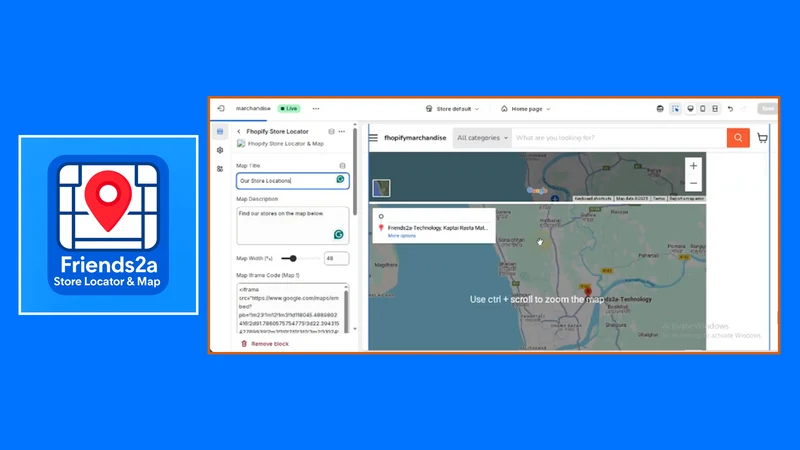Click database icon beside Fhopify Store Locator
The height and width of the screenshot is (450, 800).
coord(331,132)
